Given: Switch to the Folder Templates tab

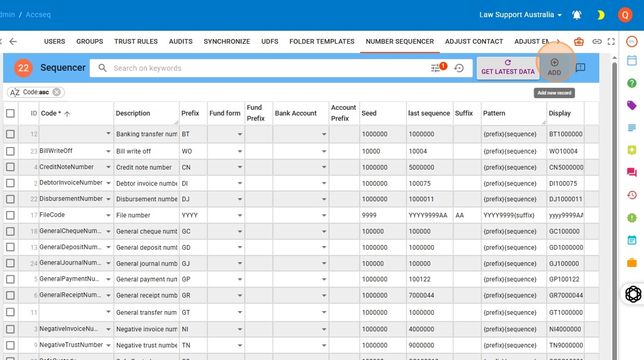Looking at the screenshot, I should (321, 41).
